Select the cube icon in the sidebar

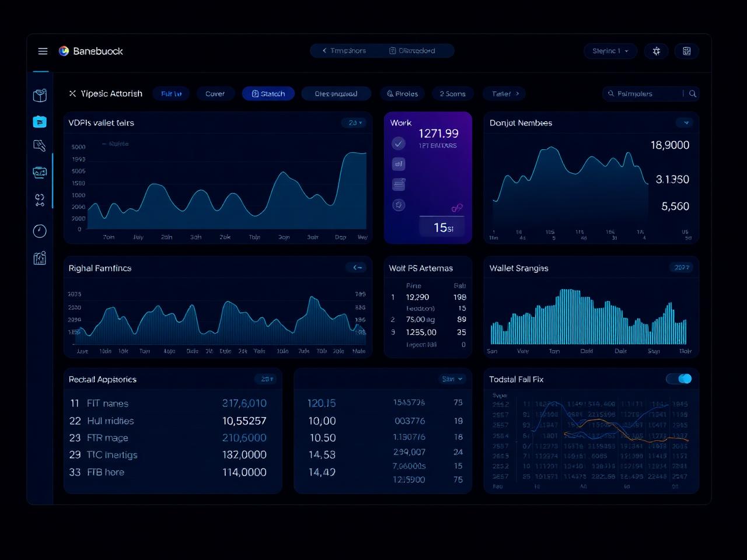40,95
